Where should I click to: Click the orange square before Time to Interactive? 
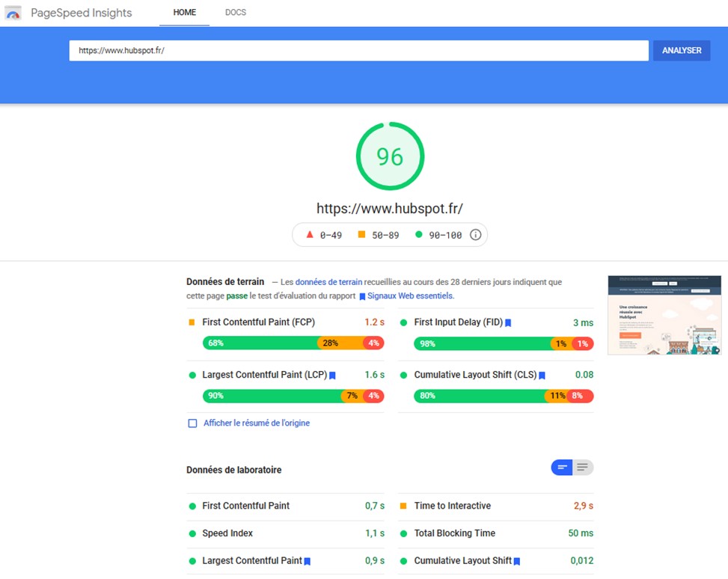tap(403, 506)
